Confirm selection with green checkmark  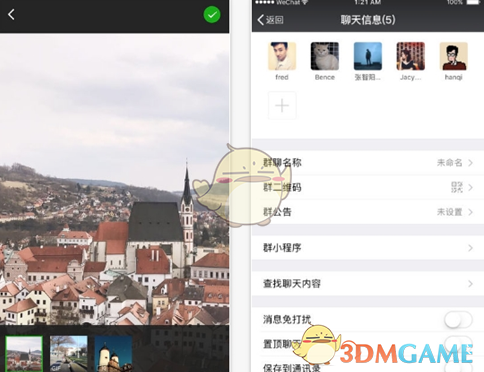click(x=212, y=15)
